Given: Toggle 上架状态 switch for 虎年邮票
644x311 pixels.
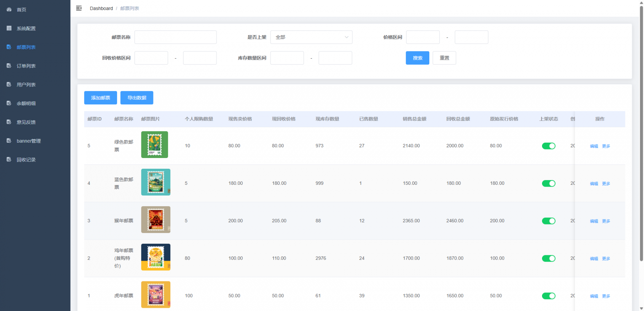Looking at the screenshot, I should 548,296.
